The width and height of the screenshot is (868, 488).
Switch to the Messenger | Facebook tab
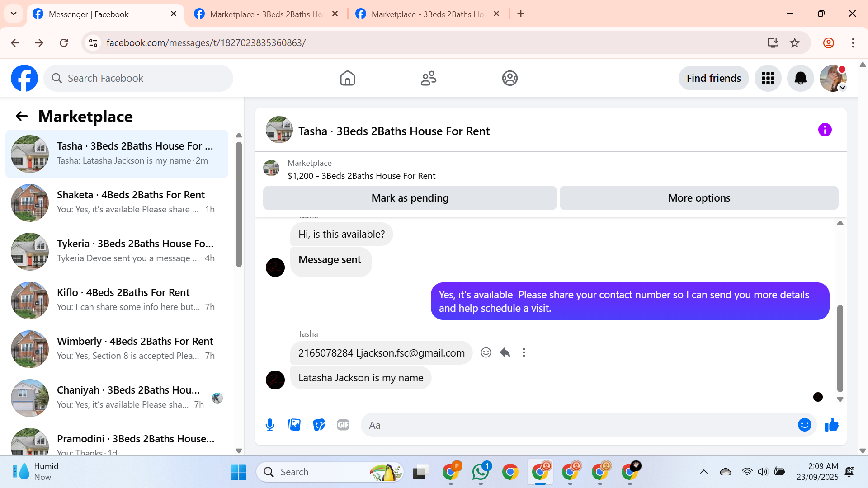click(x=105, y=14)
